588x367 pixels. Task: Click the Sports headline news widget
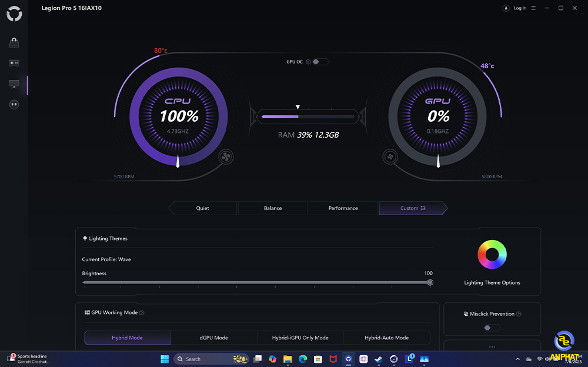28,359
